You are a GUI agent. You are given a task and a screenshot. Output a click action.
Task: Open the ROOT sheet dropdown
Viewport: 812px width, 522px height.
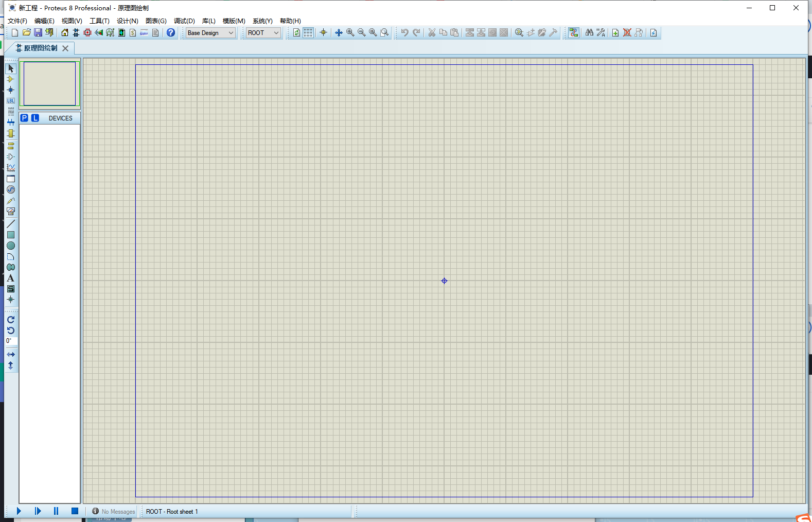pyautogui.click(x=263, y=32)
